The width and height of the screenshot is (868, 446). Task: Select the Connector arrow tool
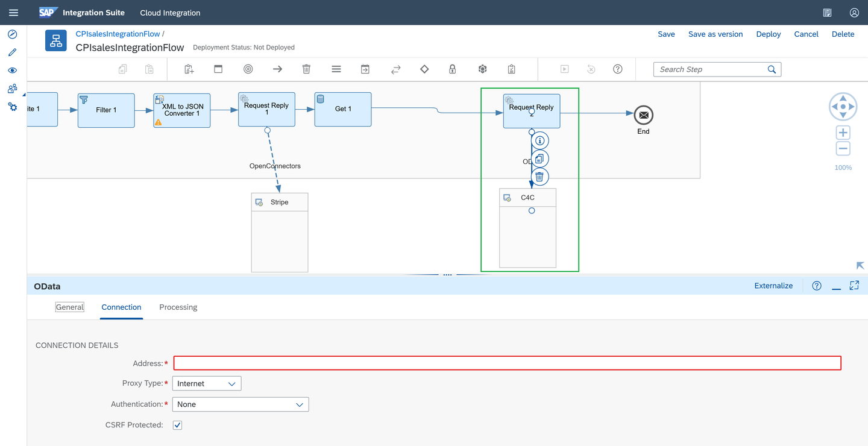(277, 69)
